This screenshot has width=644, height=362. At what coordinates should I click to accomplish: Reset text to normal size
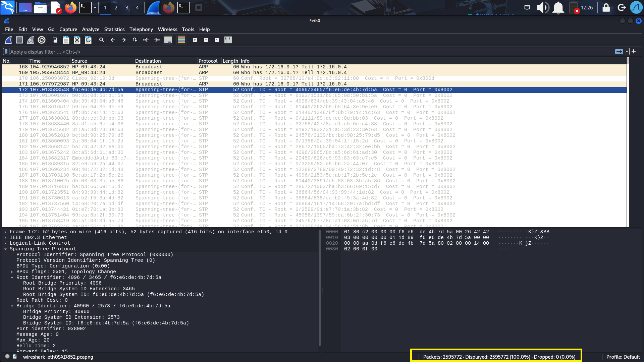(217, 40)
